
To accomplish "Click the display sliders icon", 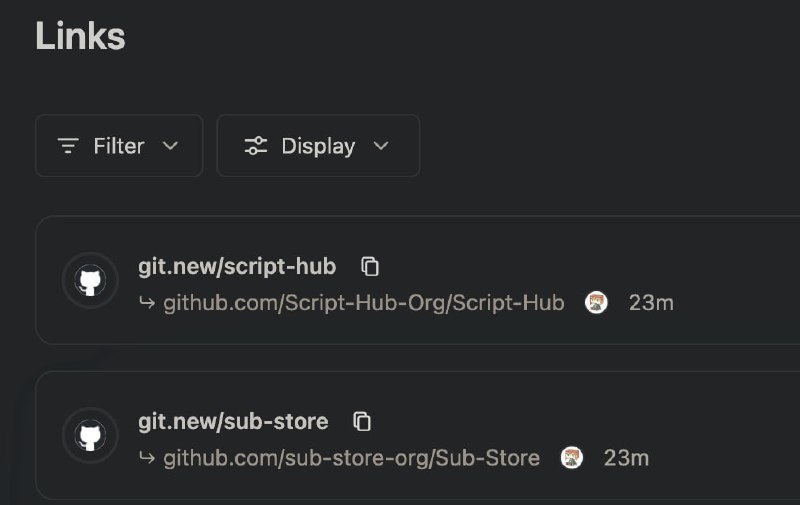I will coord(256,146).
